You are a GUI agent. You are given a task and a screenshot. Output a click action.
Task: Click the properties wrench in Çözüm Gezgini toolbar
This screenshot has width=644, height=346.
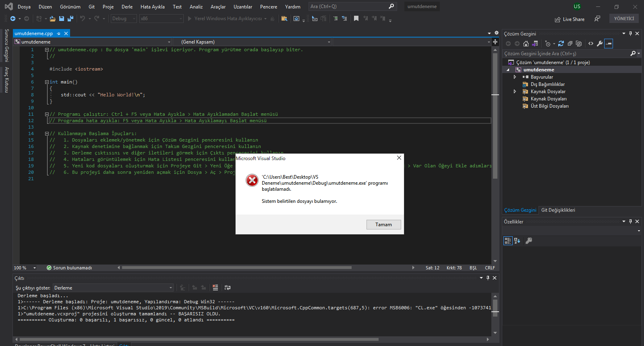pyautogui.click(x=600, y=44)
